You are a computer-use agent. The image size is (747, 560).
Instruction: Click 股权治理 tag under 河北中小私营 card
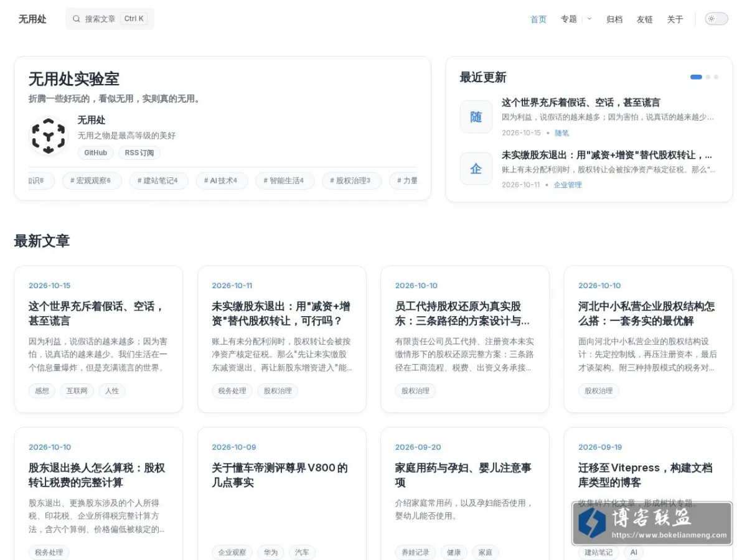point(598,391)
